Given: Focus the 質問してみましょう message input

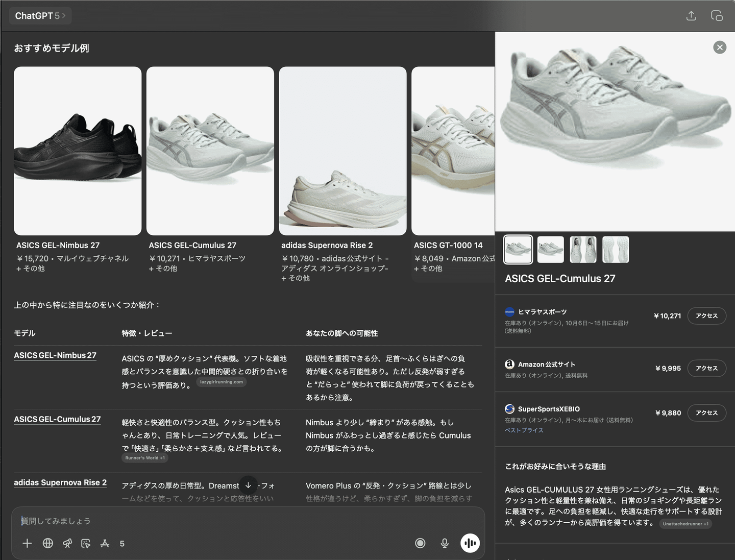Looking at the screenshot, I should tap(248, 521).
